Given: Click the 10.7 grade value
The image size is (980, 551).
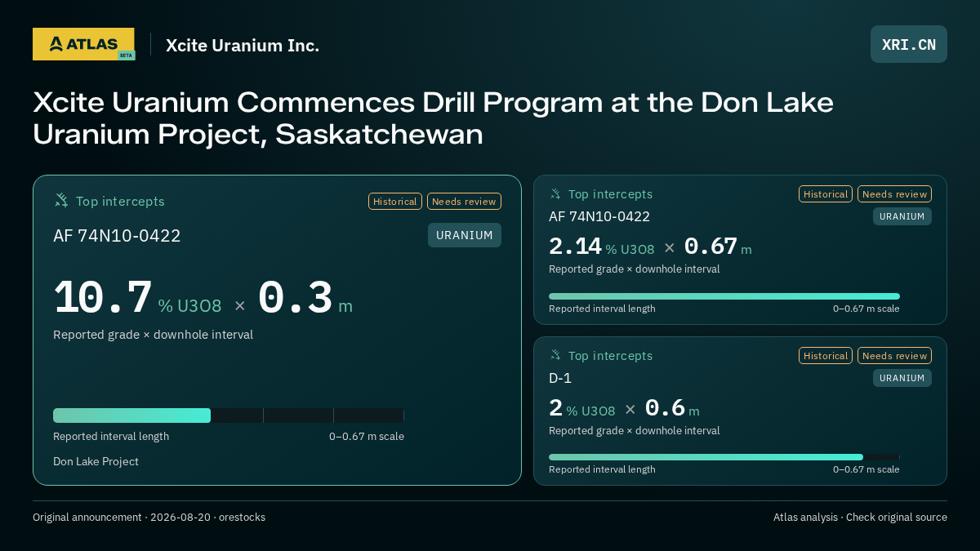Looking at the screenshot, I should point(103,298).
